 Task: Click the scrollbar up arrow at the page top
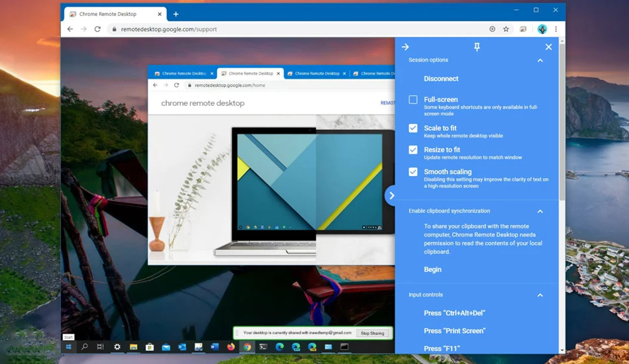point(562,41)
